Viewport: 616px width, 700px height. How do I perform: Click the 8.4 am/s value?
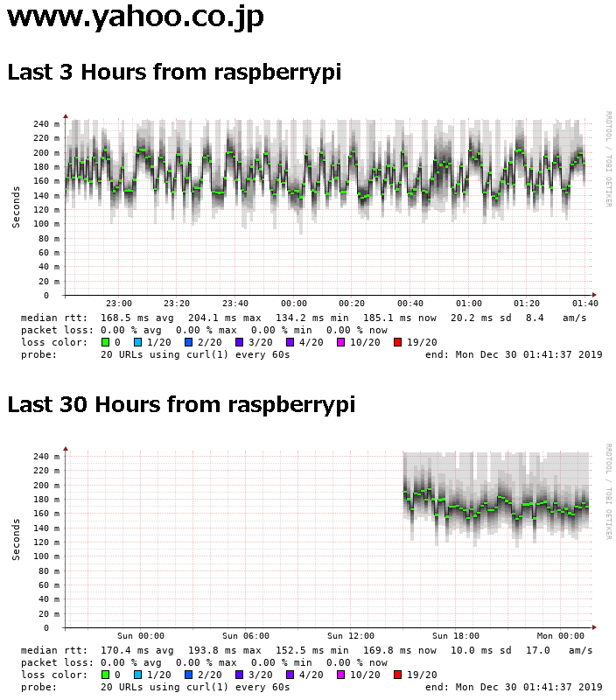click(556, 318)
